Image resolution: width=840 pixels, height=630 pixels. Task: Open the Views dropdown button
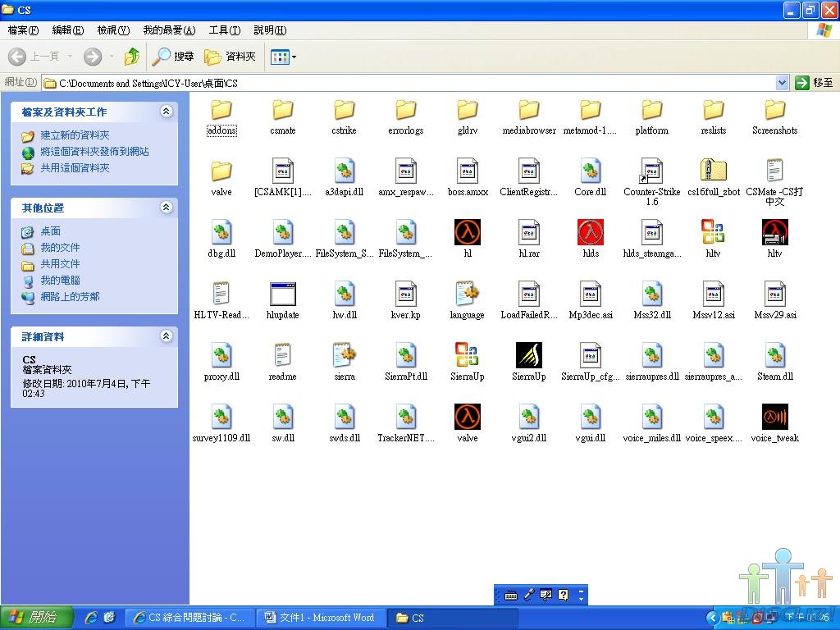point(283,57)
